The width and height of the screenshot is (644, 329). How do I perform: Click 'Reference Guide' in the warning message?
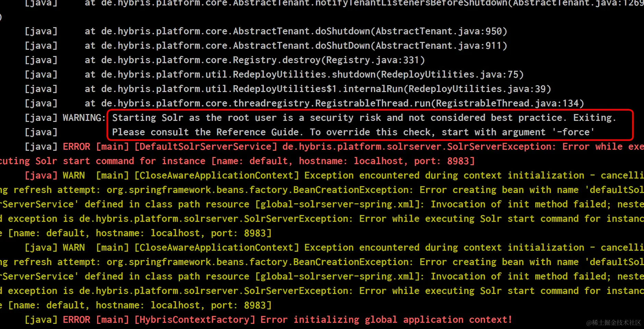258,132
